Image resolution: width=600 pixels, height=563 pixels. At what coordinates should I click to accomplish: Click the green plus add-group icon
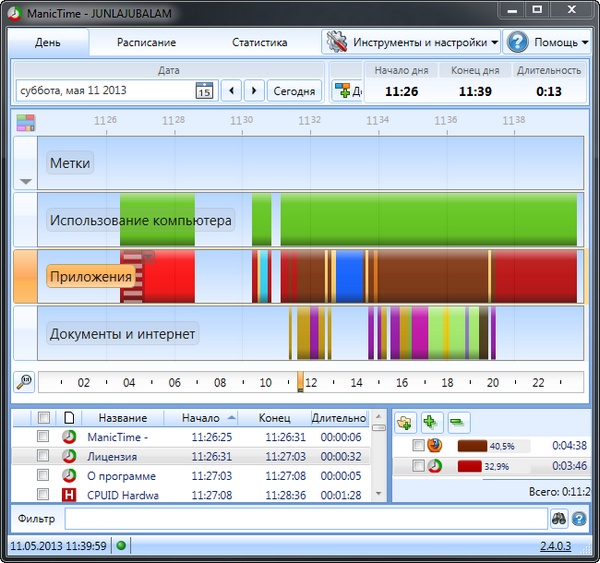(431, 423)
